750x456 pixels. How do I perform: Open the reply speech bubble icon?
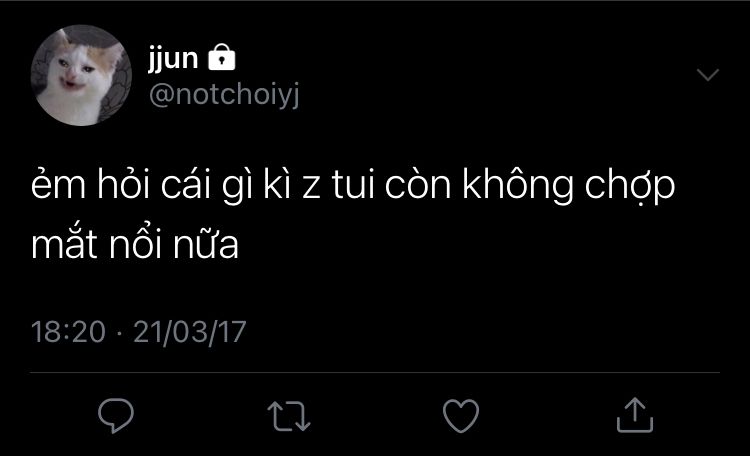point(116,415)
